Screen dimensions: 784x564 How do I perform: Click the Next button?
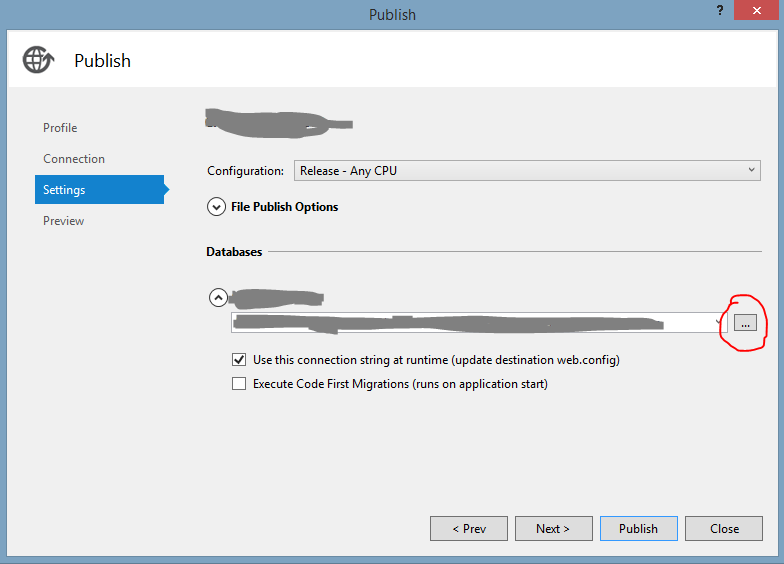[554, 528]
